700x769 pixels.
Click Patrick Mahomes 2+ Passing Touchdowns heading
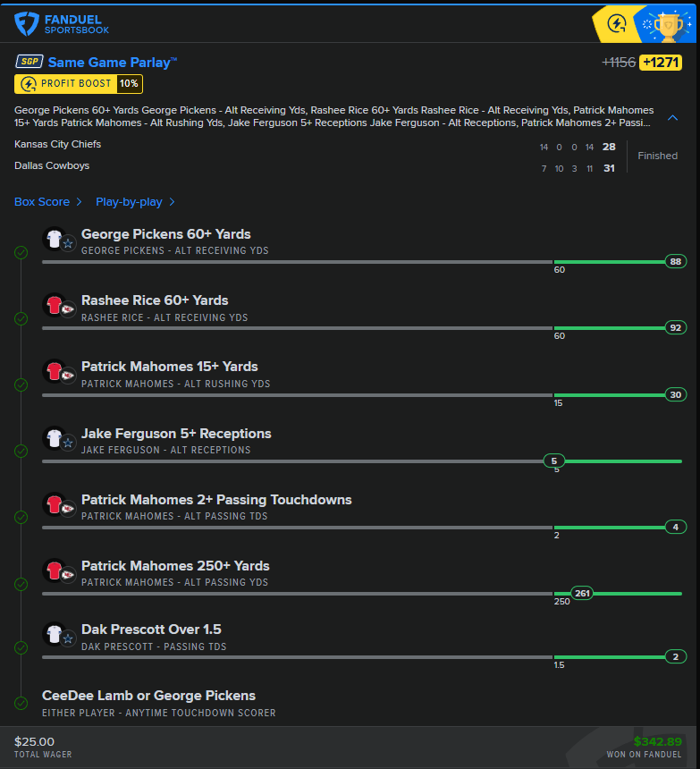(216, 500)
